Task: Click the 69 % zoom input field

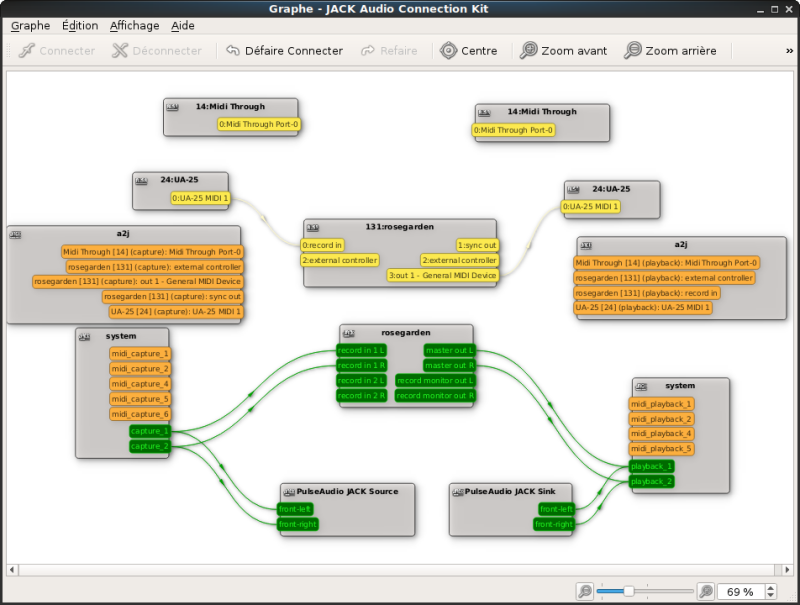Action: (x=740, y=592)
